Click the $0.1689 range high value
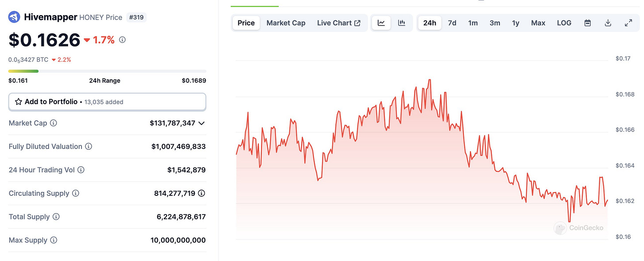This screenshot has width=644, height=261. pos(194,81)
